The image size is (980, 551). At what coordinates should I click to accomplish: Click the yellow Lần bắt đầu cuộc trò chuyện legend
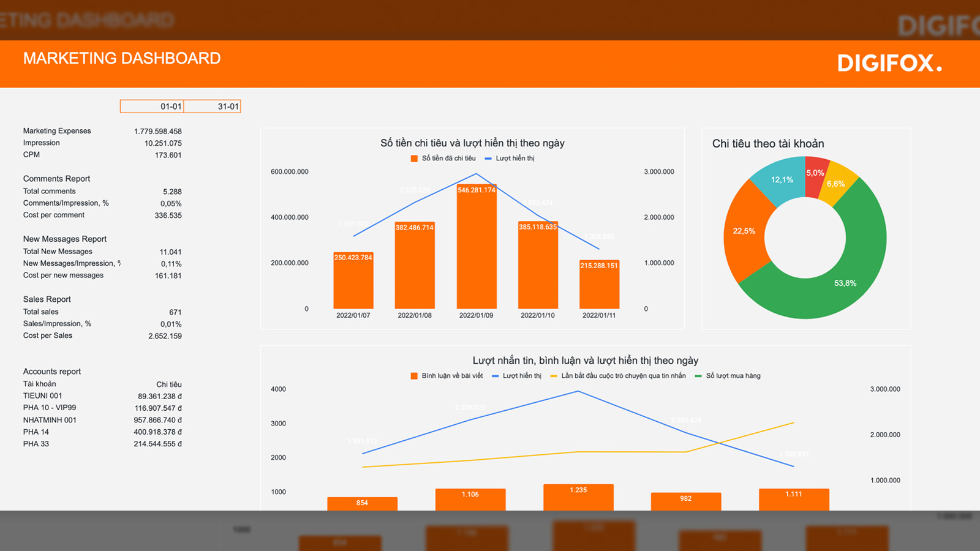point(617,376)
